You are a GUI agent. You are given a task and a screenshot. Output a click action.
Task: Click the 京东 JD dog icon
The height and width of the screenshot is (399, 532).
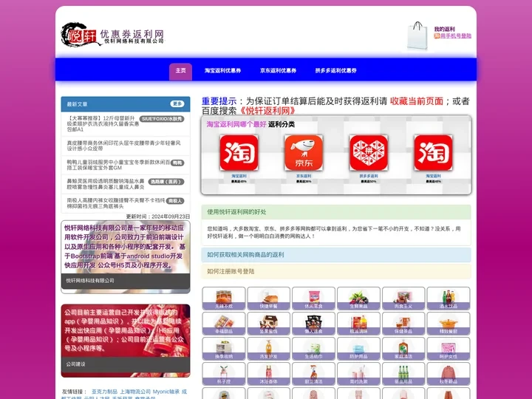click(304, 153)
